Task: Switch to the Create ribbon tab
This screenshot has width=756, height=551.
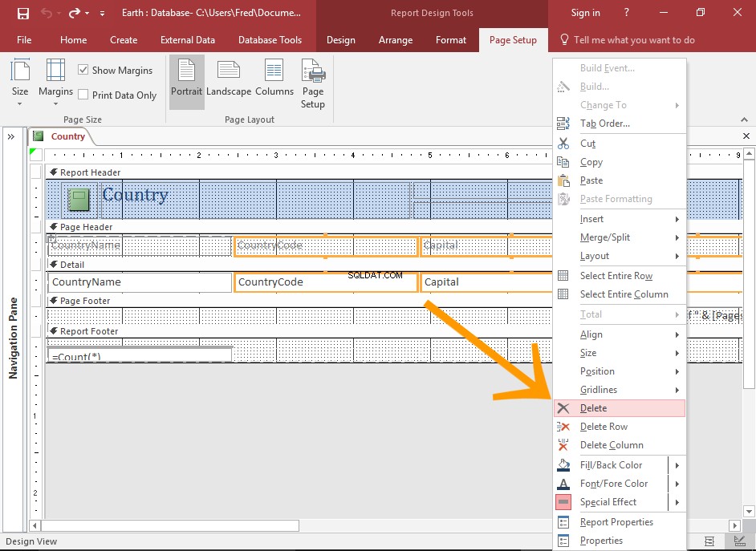Action: (124, 40)
